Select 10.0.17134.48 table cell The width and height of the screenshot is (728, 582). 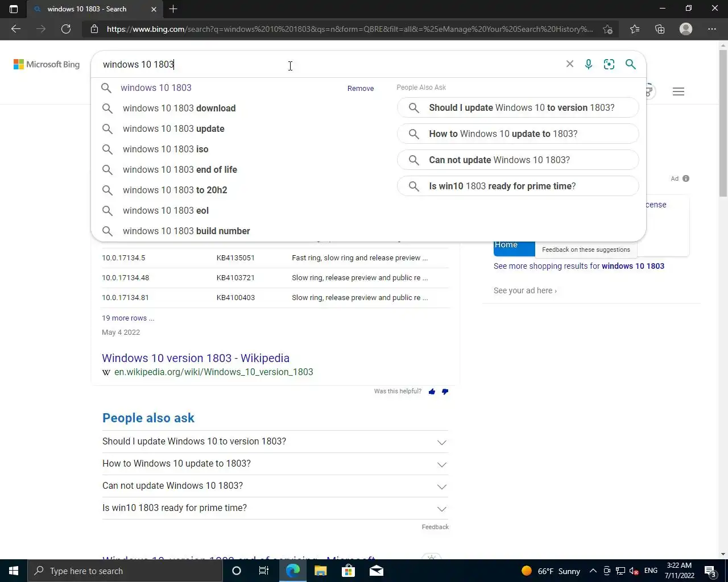point(125,278)
